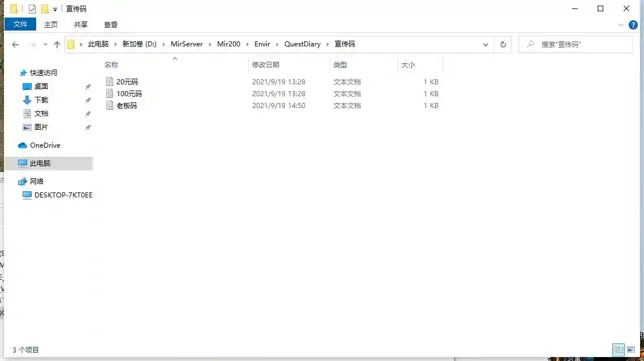This screenshot has width=644, height=361.
Task: Click the 图片 pictures icon in sidebar
Action: point(27,127)
